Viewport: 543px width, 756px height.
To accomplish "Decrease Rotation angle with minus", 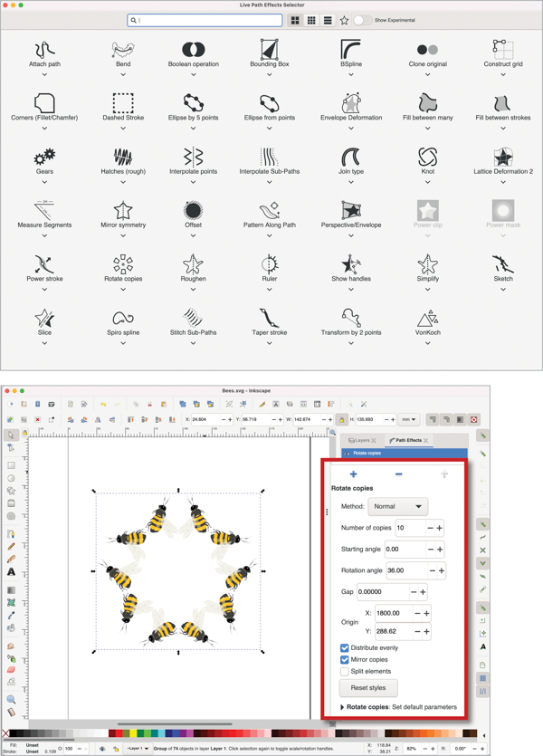I will (433, 570).
